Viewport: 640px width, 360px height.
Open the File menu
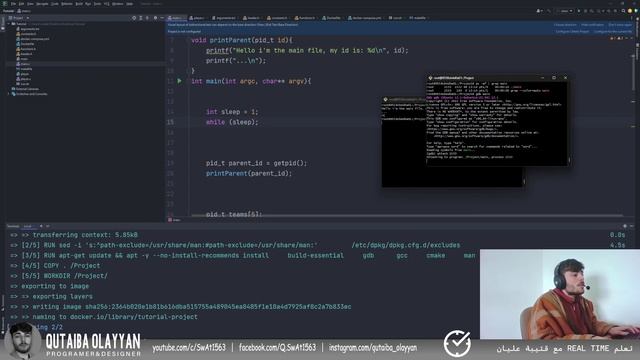(x=13, y=4)
